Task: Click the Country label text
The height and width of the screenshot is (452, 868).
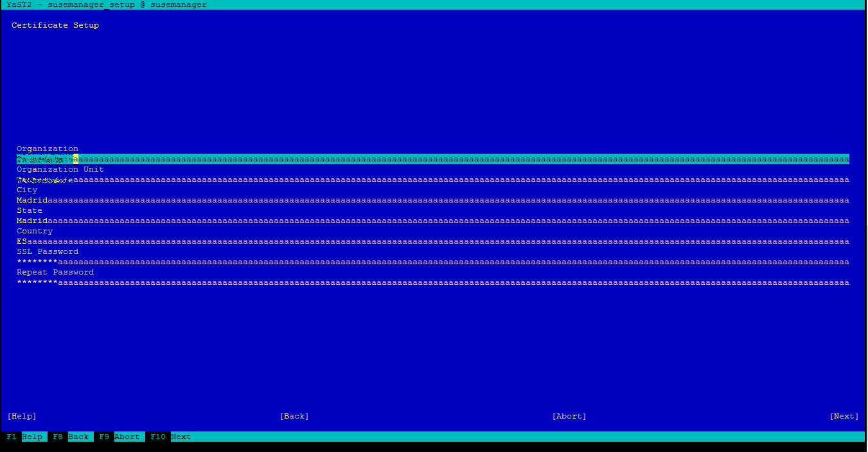Action: [x=35, y=231]
